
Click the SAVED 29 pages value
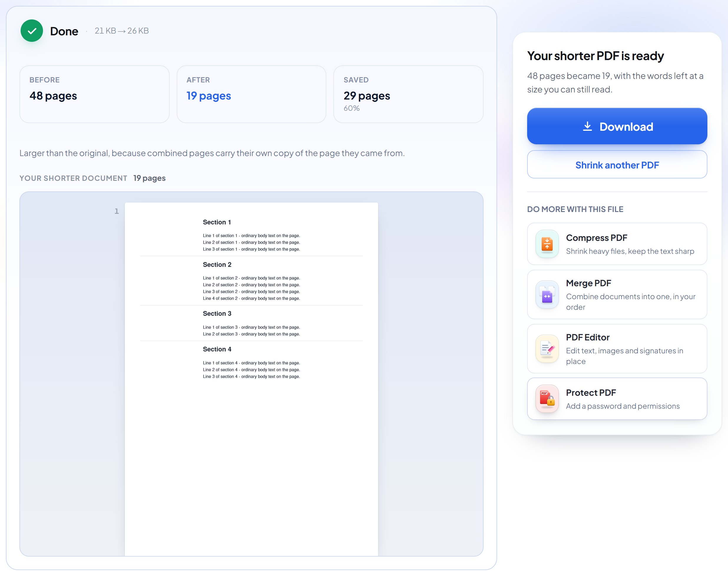point(367,96)
